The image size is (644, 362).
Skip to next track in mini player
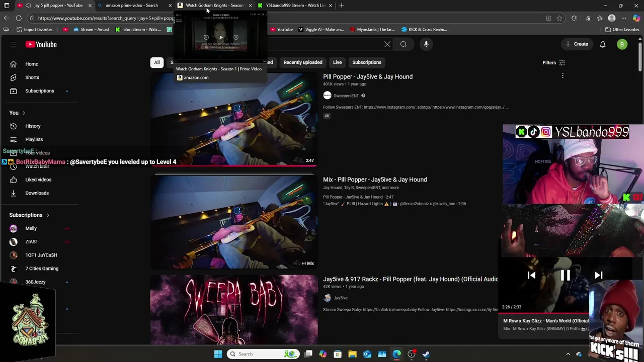598,275
